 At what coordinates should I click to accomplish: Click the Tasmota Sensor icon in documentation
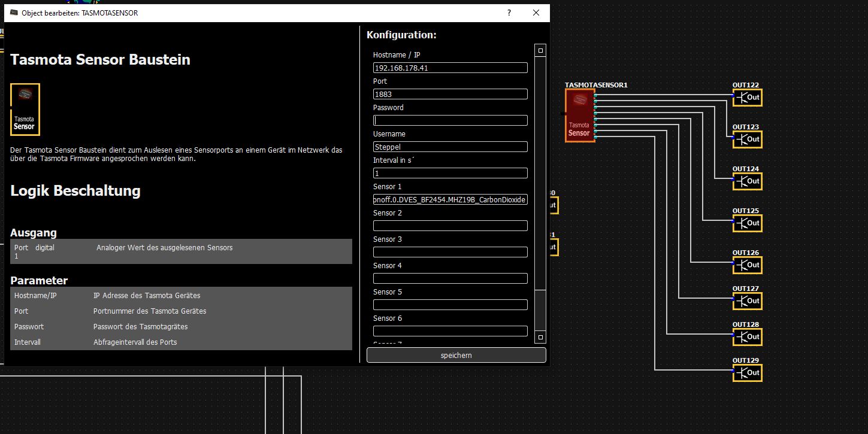click(25, 110)
